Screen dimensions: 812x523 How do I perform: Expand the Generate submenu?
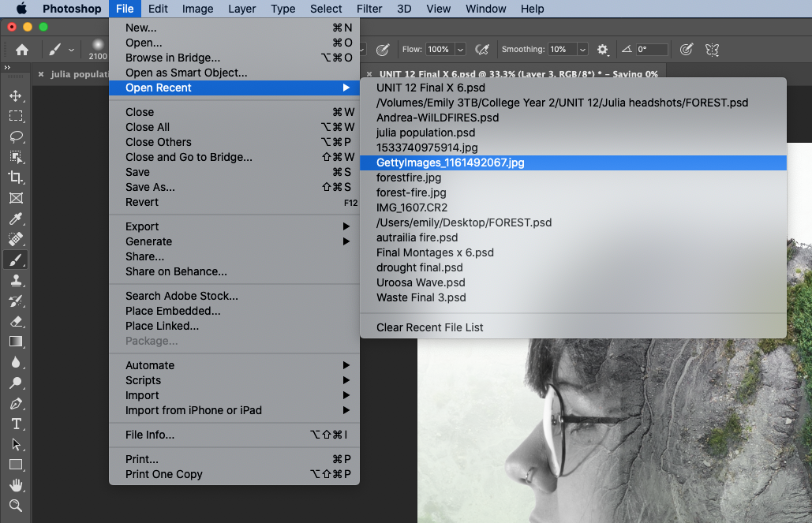(234, 241)
